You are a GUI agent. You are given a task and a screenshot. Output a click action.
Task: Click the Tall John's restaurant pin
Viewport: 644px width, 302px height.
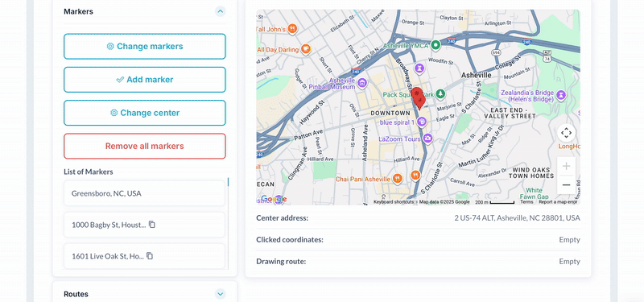tap(292, 29)
